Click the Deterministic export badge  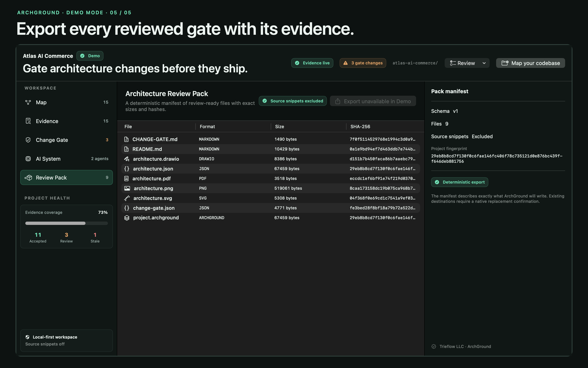[x=459, y=182]
